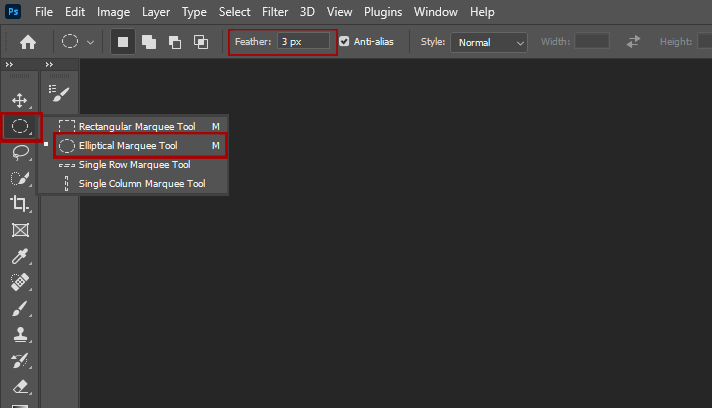
Task: Select the Frame tool
Action: (20, 230)
